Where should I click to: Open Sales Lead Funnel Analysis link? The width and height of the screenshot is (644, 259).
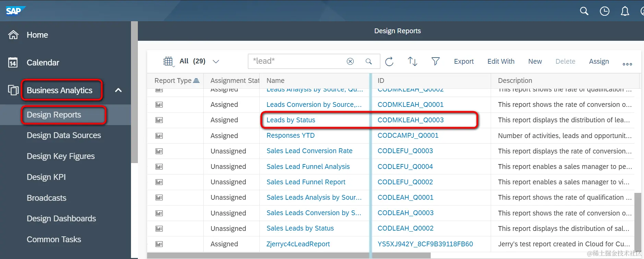coord(308,166)
